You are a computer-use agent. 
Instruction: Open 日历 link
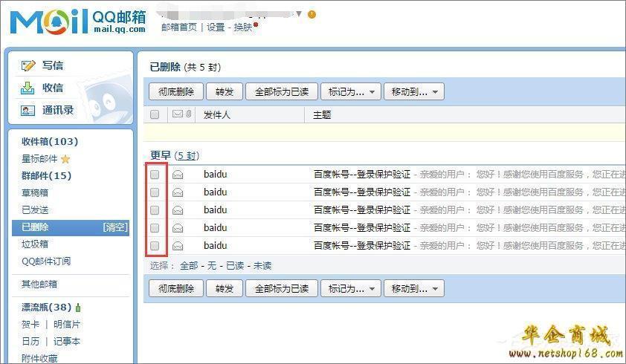(x=30, y=342)
